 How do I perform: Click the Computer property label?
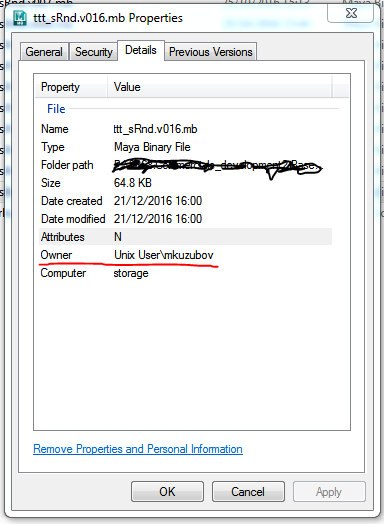coord(63,273)
